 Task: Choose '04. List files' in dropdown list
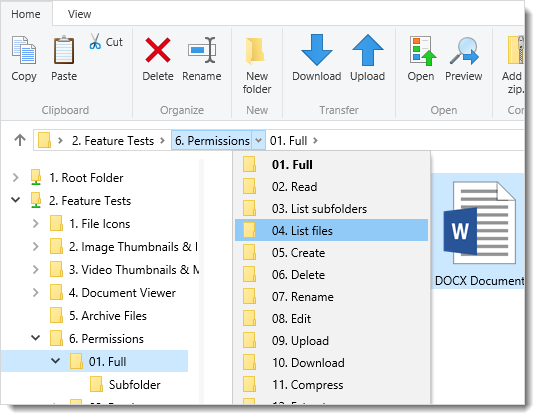(x=331, y=230)
